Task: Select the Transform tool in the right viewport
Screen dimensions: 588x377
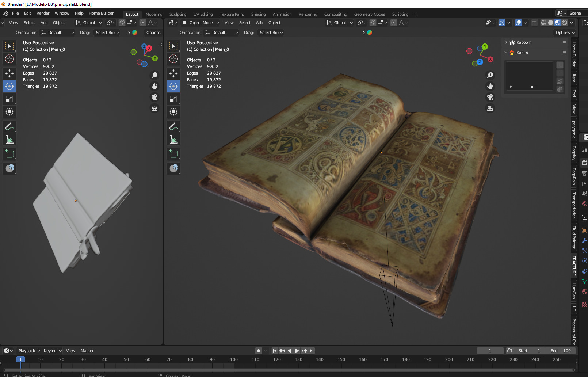Action: point(173,112)
